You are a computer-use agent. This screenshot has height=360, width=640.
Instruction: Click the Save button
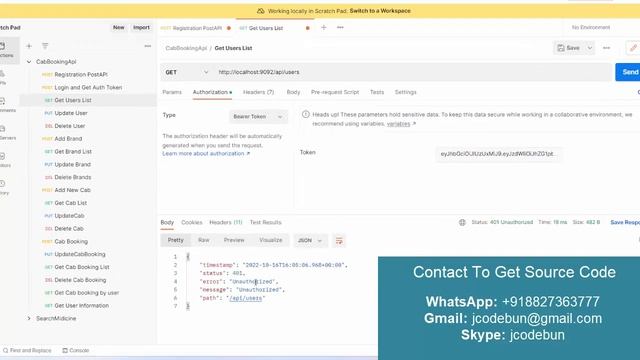pos(569,48)
